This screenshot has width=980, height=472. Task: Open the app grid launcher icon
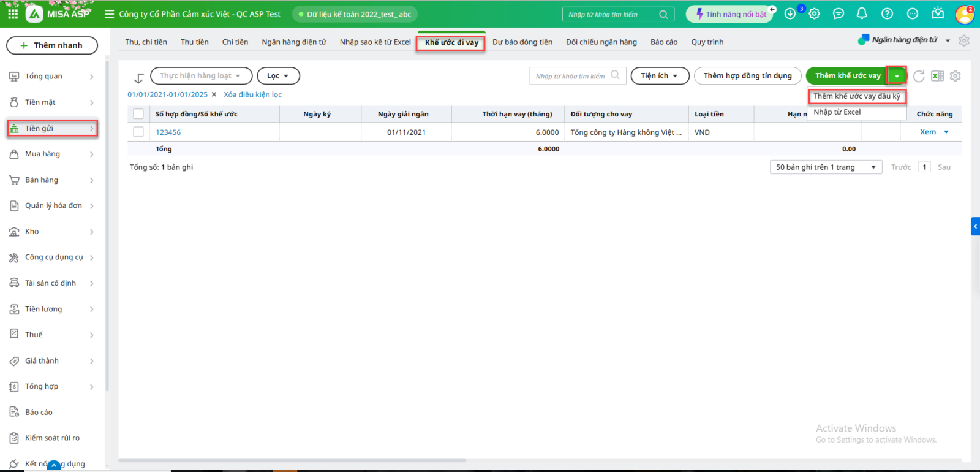click(13, 13)
